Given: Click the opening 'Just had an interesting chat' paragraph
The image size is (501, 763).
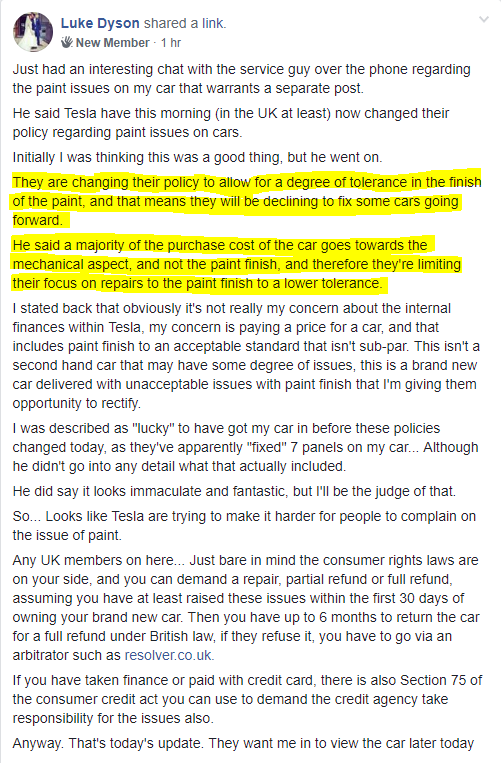Looking at the screenshot, I should tap(241, 78).
